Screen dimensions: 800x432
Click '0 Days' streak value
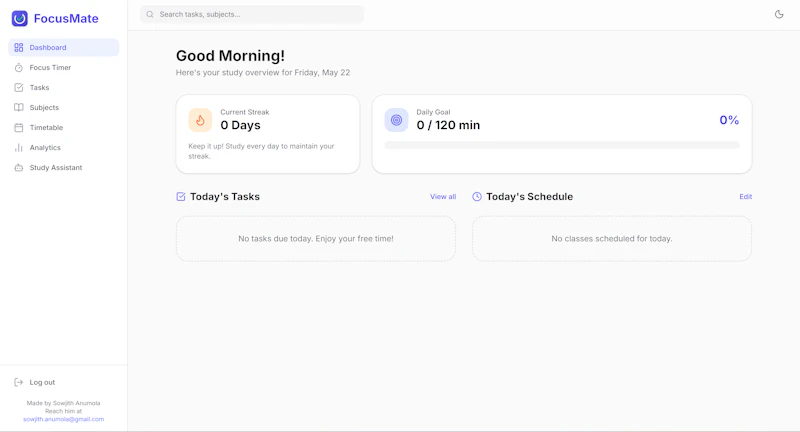click(x=240, y=125)
